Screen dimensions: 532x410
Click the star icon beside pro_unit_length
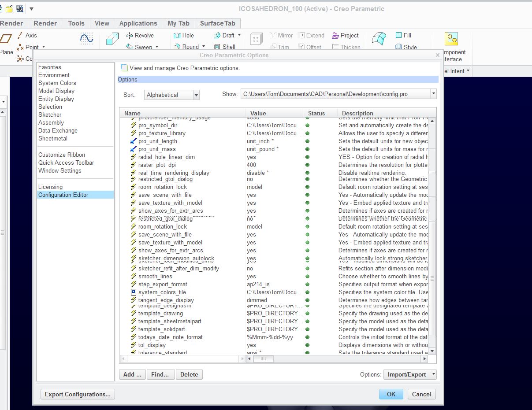tap(134, 141)
